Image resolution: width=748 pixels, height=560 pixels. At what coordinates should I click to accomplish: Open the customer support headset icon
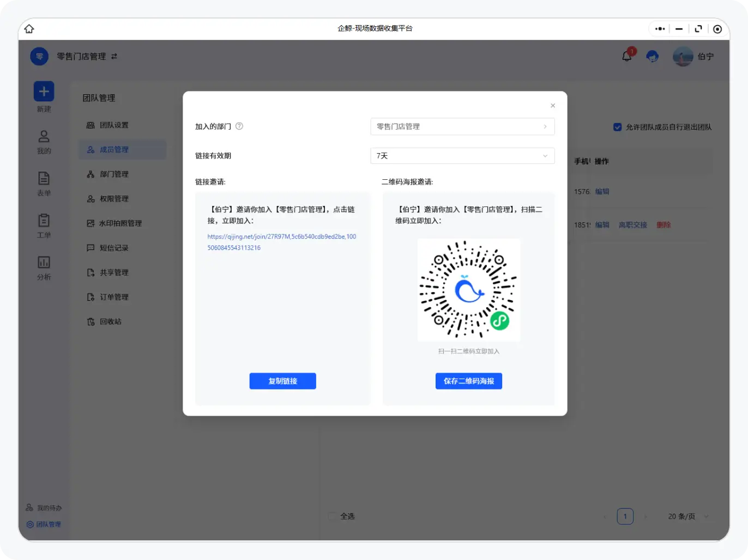652,56
